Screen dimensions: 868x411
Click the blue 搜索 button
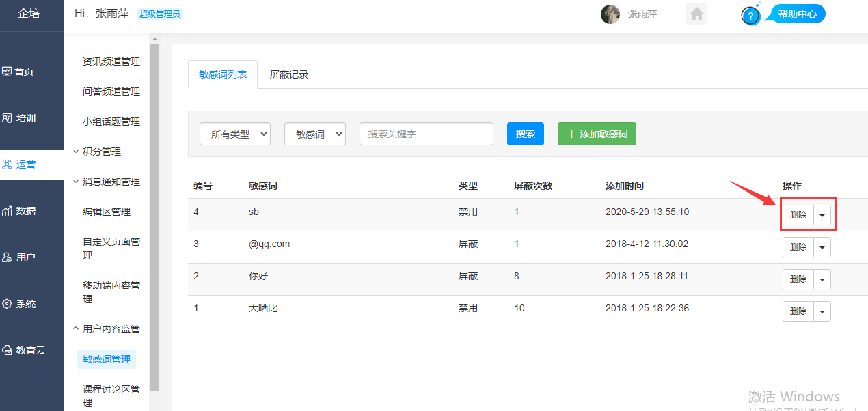(x=526, y=134)
